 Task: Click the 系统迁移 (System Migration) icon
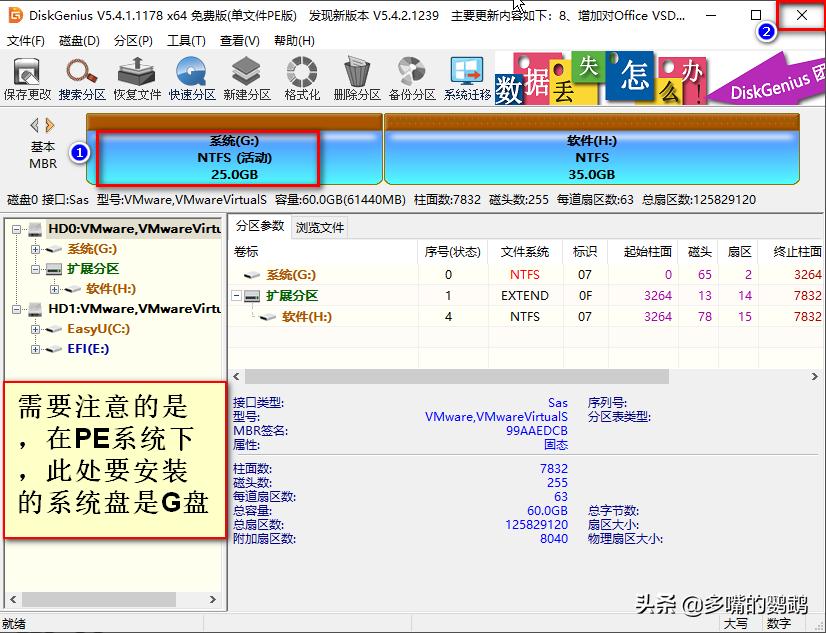point(466,77)
